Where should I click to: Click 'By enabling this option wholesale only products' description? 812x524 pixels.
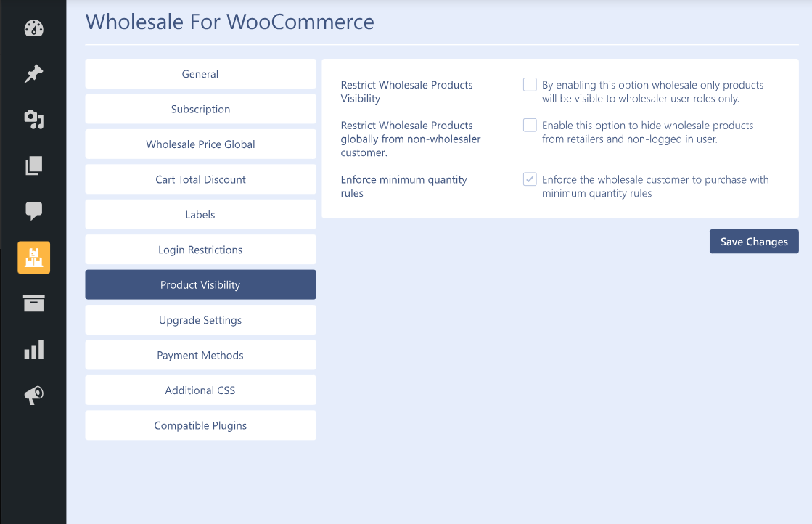pyautogui.click(x=652, y=91)
